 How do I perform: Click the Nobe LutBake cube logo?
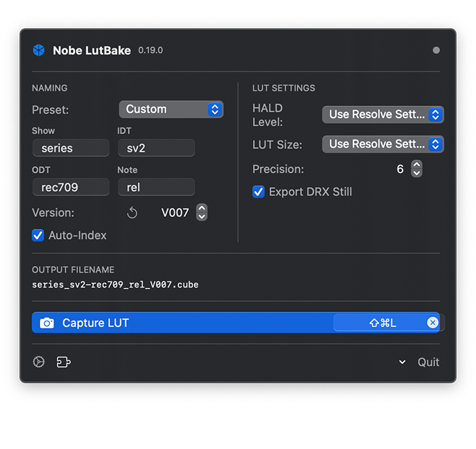coord(39,50)
